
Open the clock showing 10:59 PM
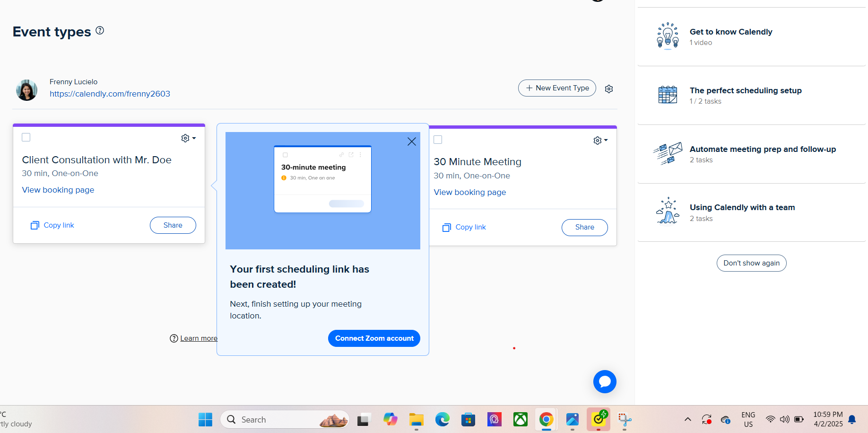pyautogui.click(x=828, y=419)
